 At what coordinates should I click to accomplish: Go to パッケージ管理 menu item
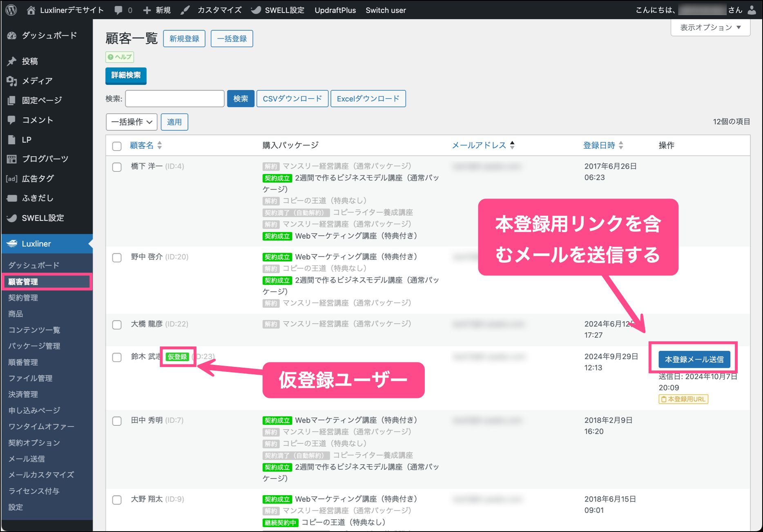pyautogui.click(x=34, y=346)
